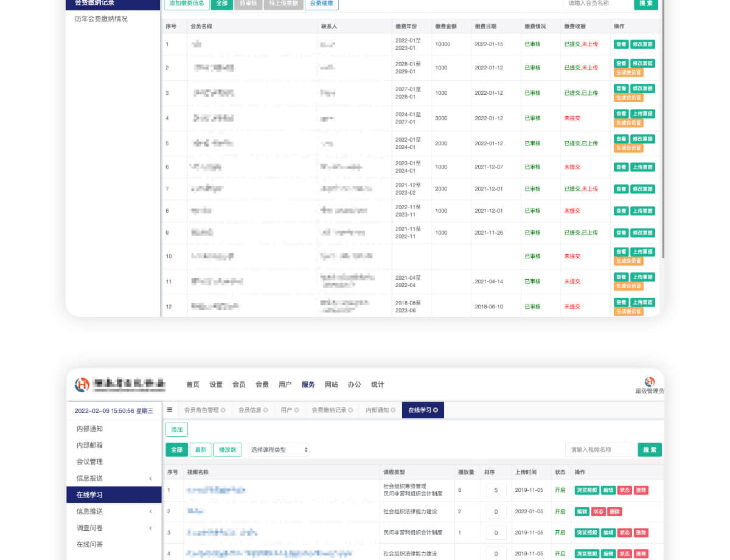Screen dimensions: 730x560
Task: Click the sort order field showing 5
Action: (x=496, y=491)
